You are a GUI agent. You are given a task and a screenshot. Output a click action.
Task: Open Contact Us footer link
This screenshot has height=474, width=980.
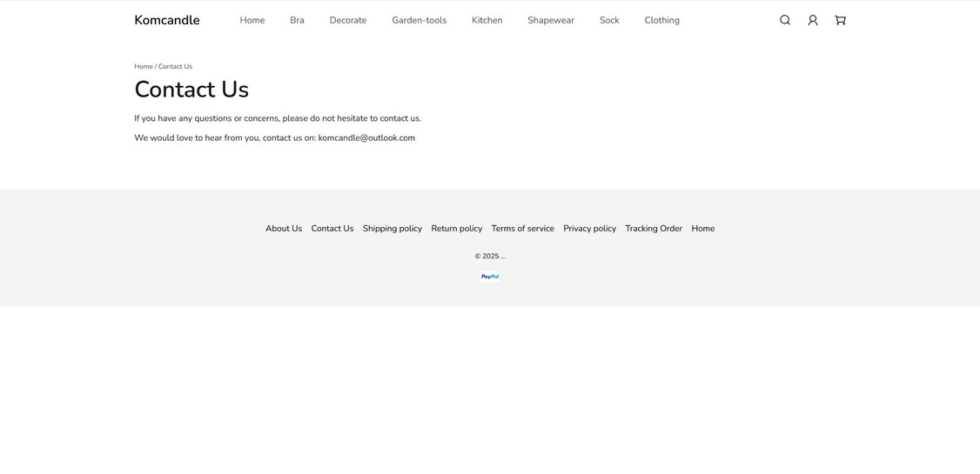332,229
